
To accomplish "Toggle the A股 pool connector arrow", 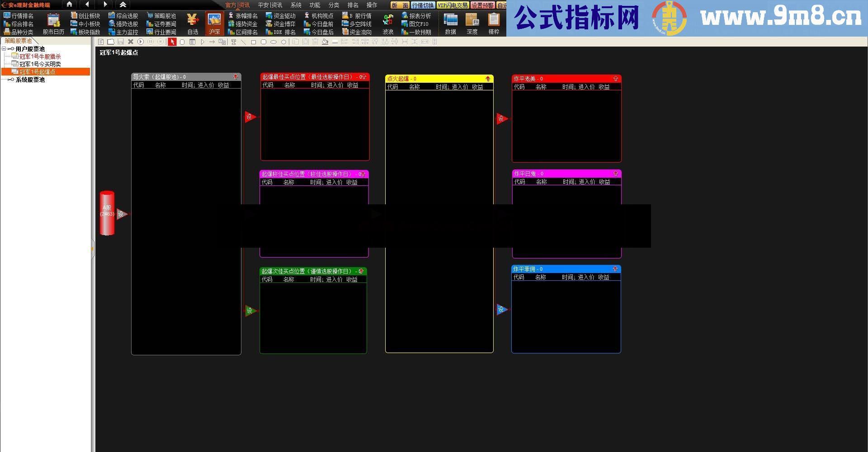I will [121, 214].
